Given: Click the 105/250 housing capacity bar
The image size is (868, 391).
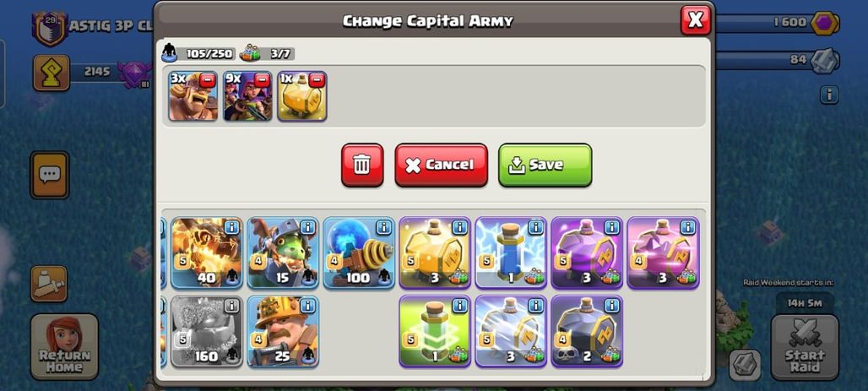Looking at the screenshot, I should 199,54.
